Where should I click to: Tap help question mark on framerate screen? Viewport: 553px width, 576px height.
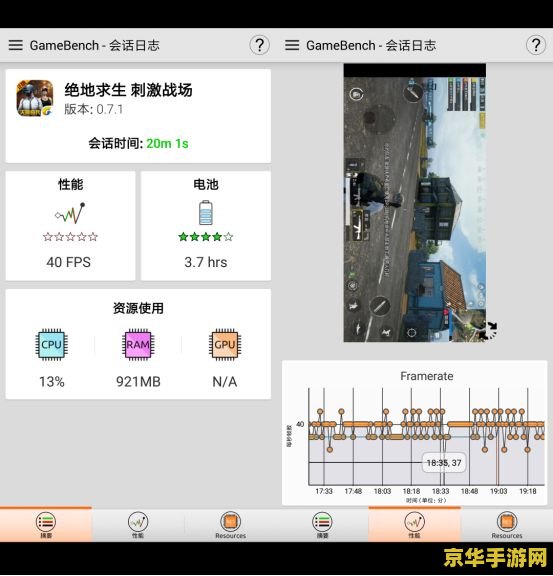click(536, 45)
